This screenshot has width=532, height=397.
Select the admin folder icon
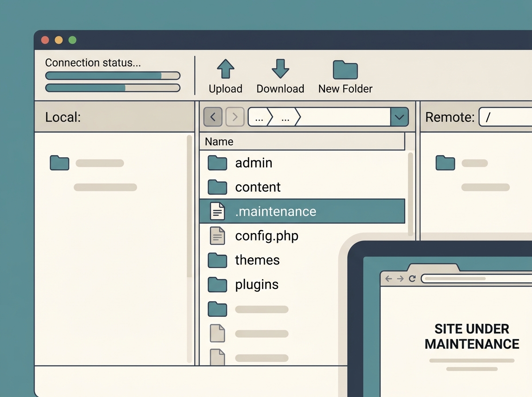click(x=217, y=163)
